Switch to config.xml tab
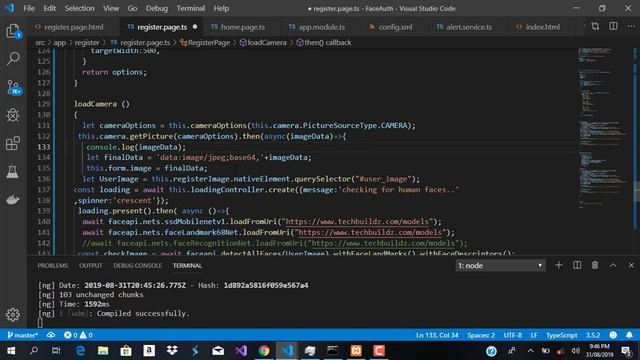Viewport: 640px width, 360px height. pyautogui.click(x=395, y=27)
